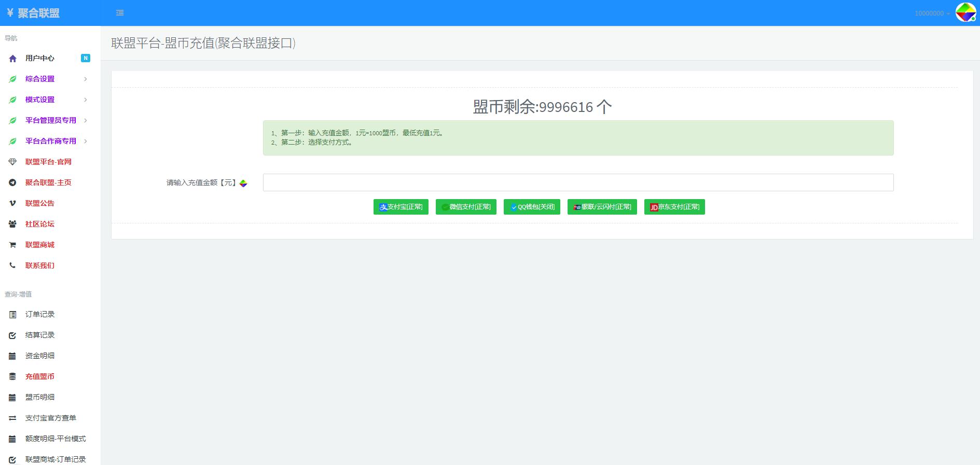
Task: Click the 综合设置 label
Action: click(40, 79)
